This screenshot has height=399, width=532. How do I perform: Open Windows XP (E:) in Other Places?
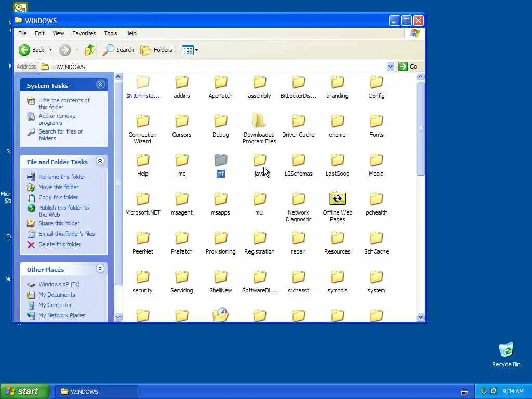54,284
